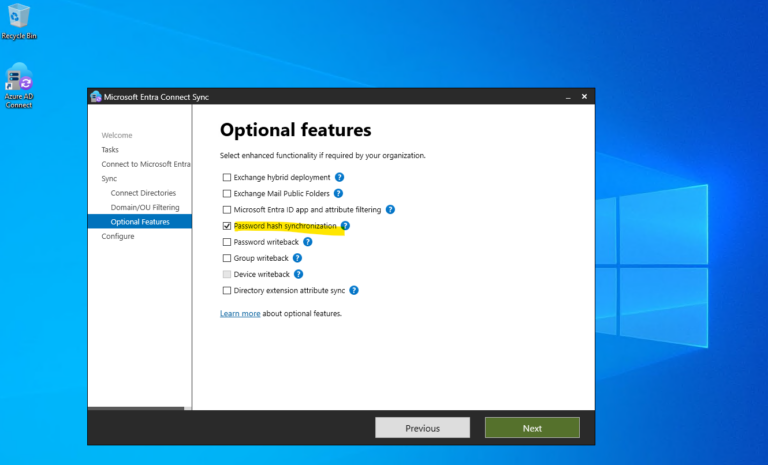Click info icon for Entra ID app filtering

tap(390, 210)
